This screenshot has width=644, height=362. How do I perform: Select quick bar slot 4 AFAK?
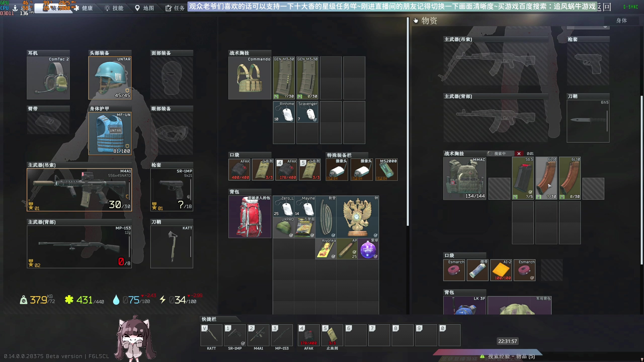coord(308,335)
